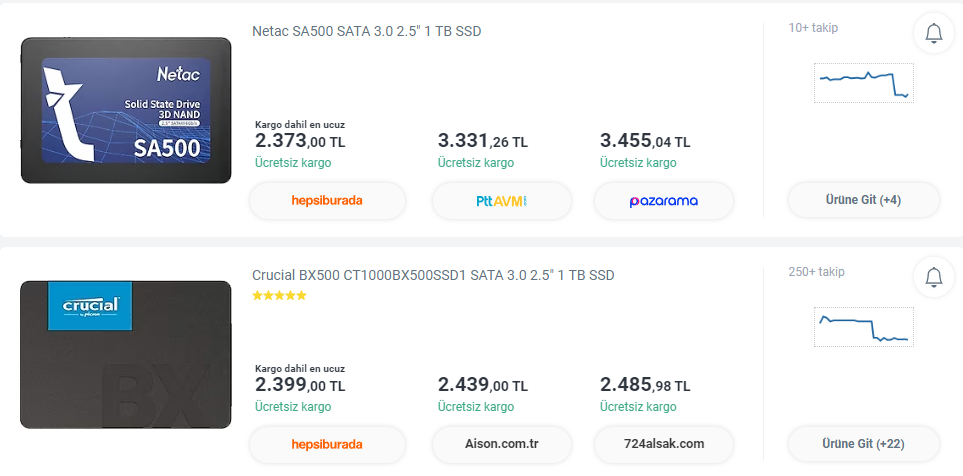Click the 'Ürüne Git (+4)' button

(864, 200)
